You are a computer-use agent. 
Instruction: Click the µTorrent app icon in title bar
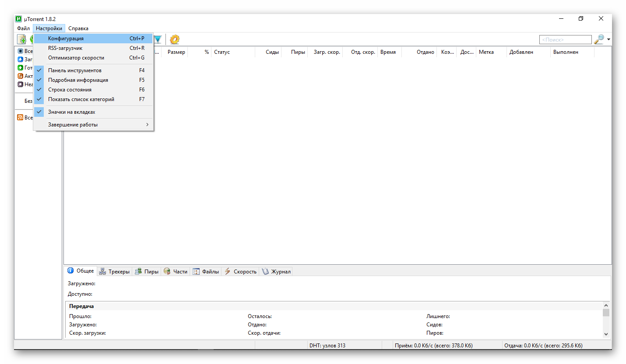point(19,19)
